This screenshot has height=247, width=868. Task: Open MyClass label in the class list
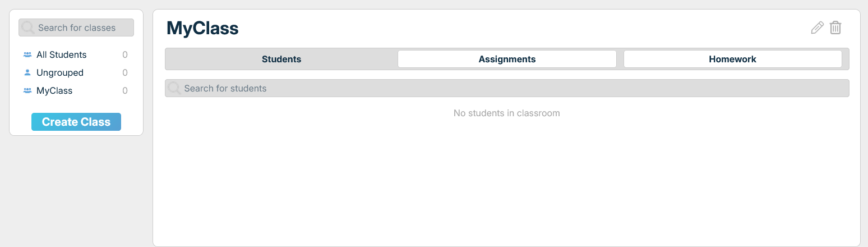[54, 91]
